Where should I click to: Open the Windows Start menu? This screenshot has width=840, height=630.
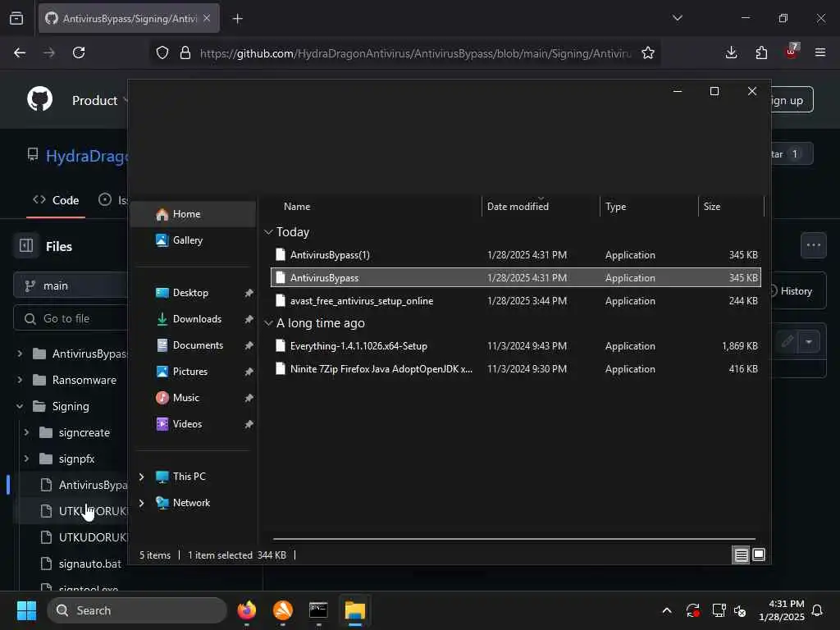(26, 610)
